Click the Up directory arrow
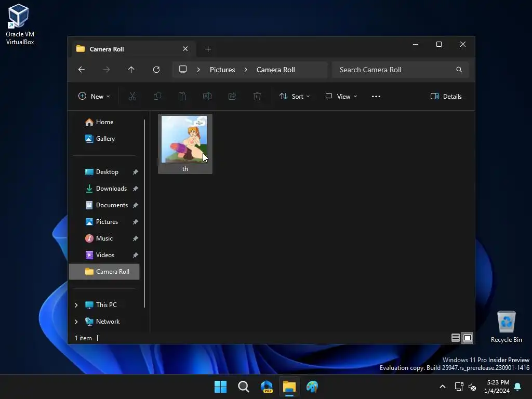This screenshot has width=532, height=399. (x=131, y=70)
